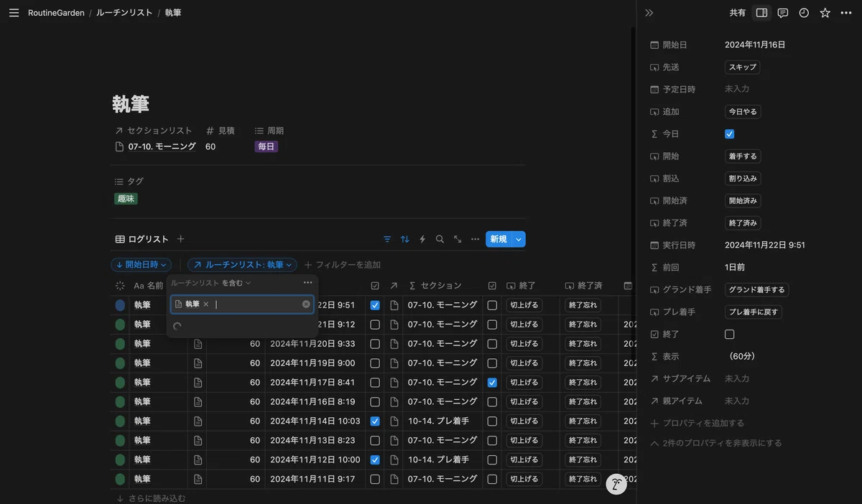Viewport: 862px width, 504px height.
Task: Uncheck first checkbox in 11月14日 10:03 row
Action: [x=375, y=421]
